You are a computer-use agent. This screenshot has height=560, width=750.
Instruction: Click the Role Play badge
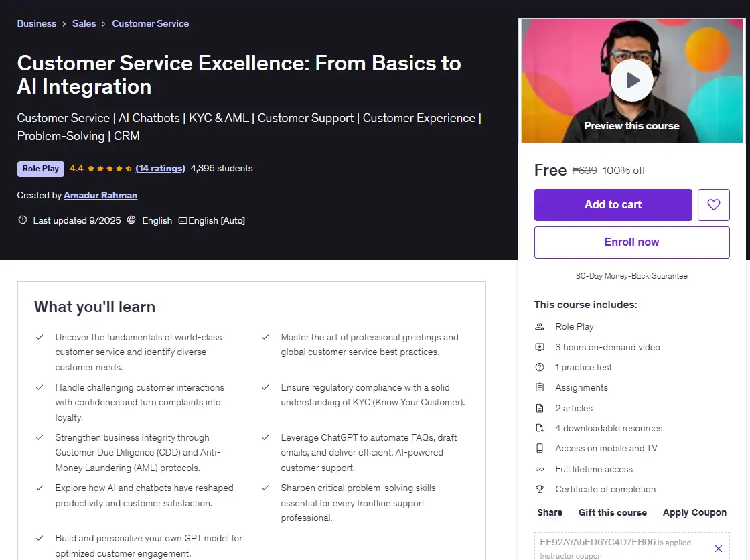pyautogui.click(x=41, y=169)
